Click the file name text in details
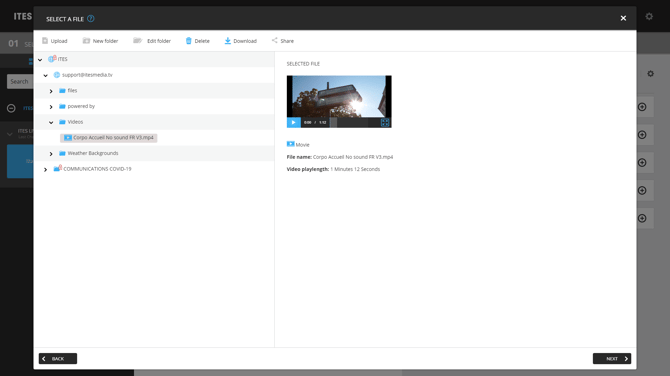 click(x=353, y=157)
